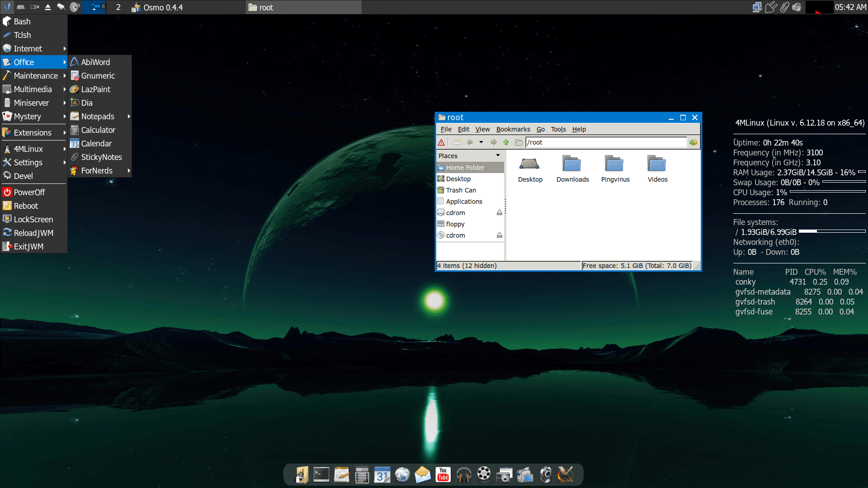Expand the ForNerds submenu
The width and height of the screenshot is (868, 488).
point(100,170)
